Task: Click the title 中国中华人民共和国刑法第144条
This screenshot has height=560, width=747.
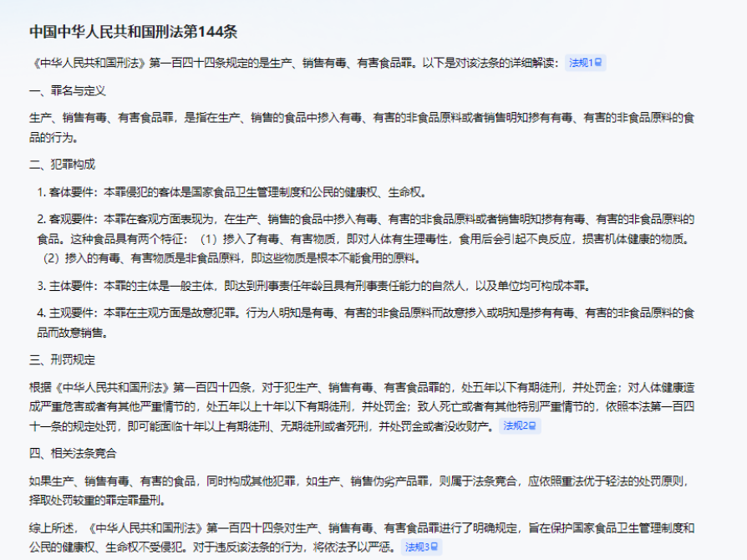Action: (x=134, y=32)
